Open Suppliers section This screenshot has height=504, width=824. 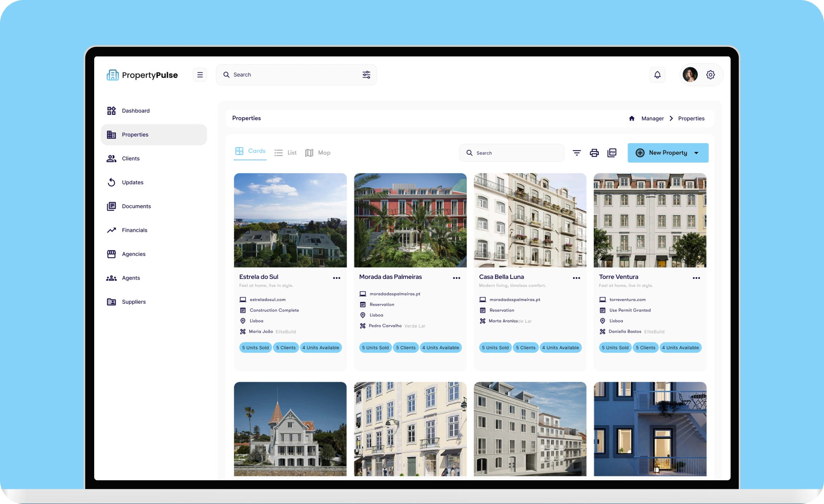[x=154, y=302]
